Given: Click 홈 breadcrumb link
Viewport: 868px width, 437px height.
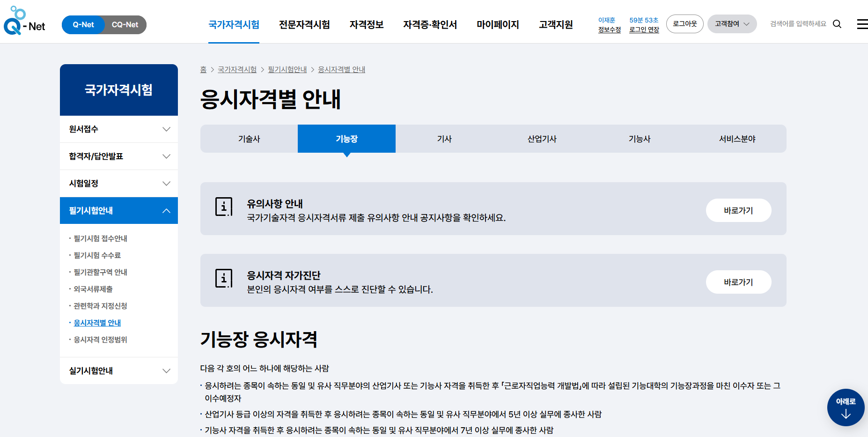Looking at the screenshot, I should 203,69.
